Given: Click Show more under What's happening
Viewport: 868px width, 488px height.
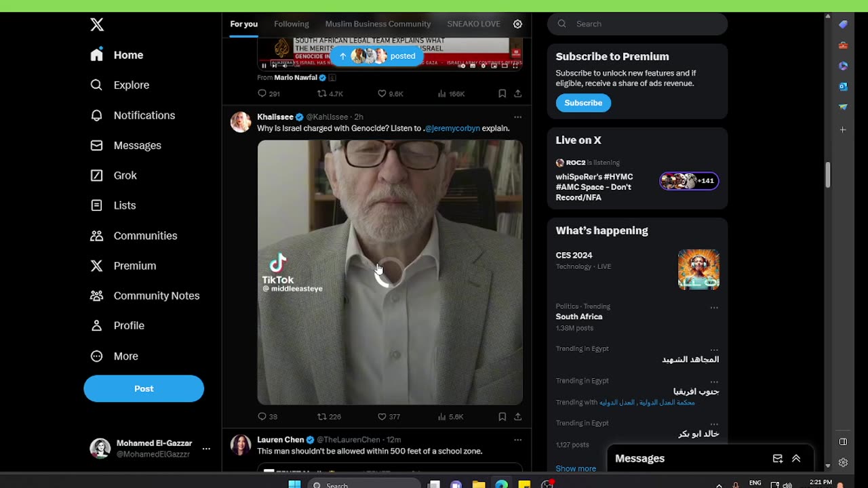Looking at the screenshot, I should [576, 468].
